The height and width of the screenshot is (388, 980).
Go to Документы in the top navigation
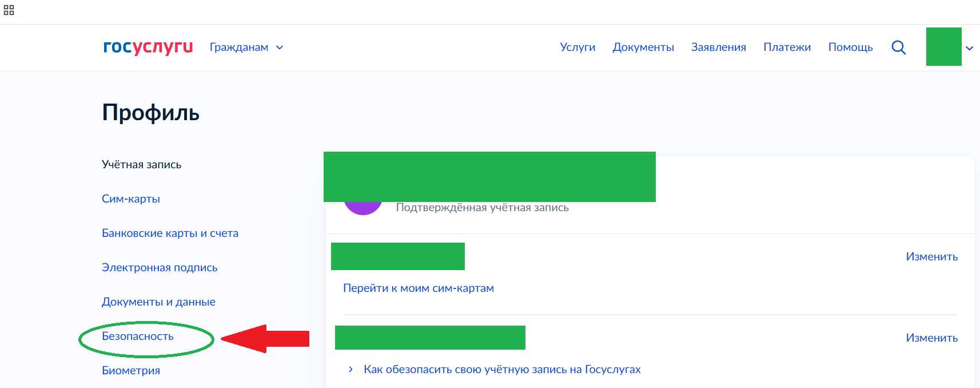(643, 47)
